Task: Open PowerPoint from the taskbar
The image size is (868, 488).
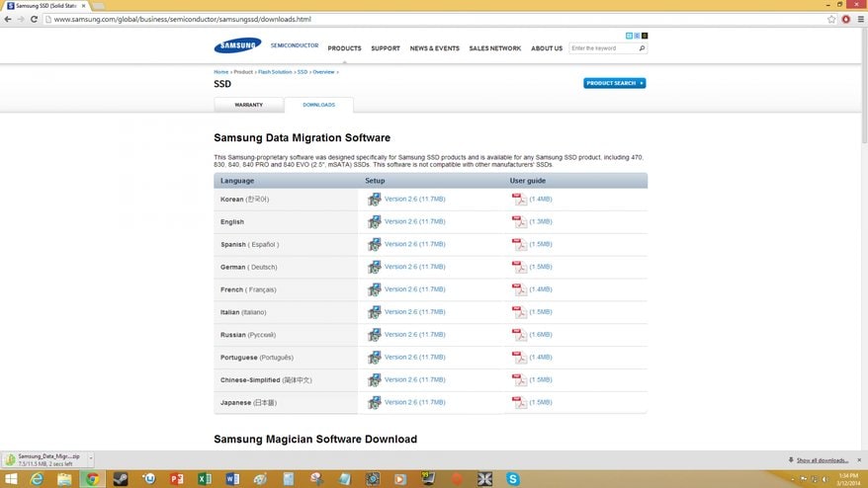Action: (177, 478)
